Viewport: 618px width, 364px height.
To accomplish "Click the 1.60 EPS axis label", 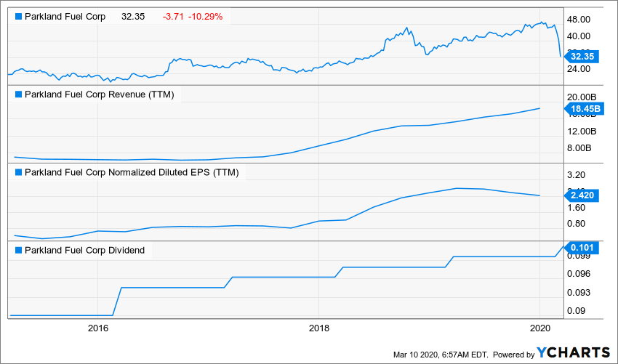I will [577, 208].
